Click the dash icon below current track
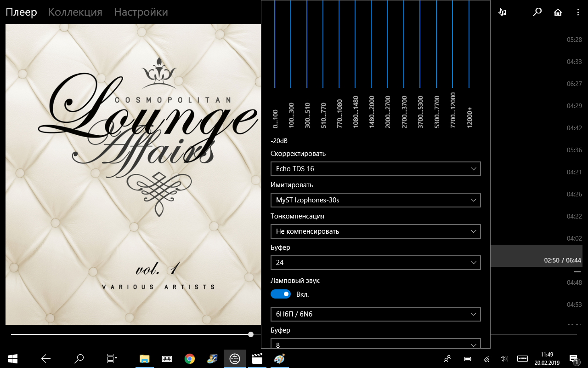 [x=577, y=272]
